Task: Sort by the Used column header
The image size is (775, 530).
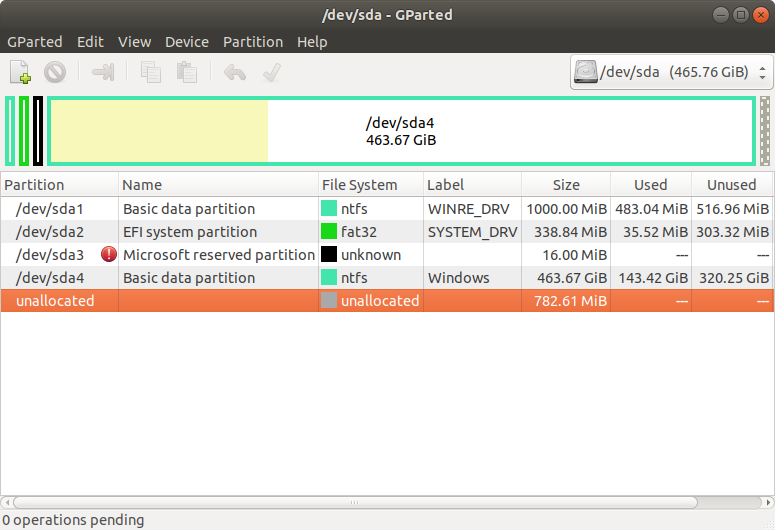Action: point(651,185)
